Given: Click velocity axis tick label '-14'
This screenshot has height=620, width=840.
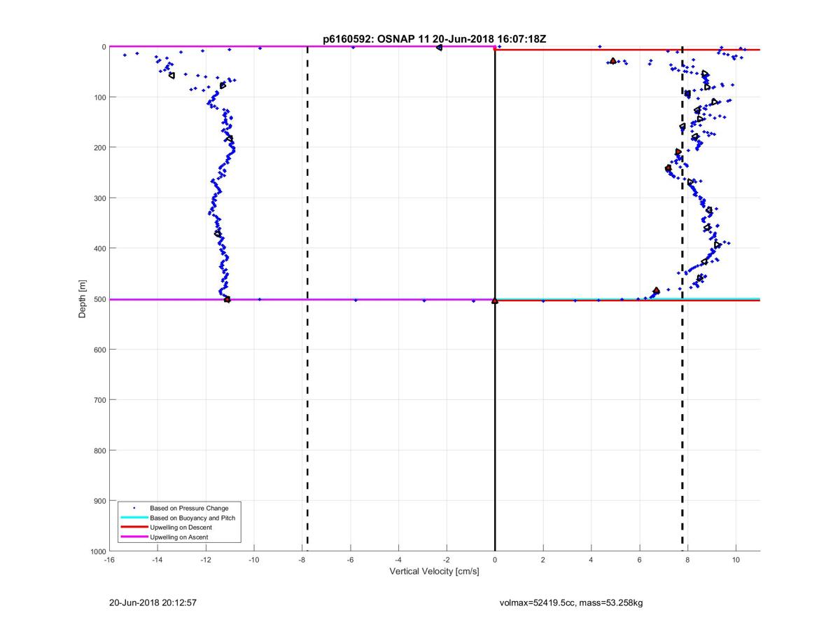Looking at the screenshot, I should coord(157,560).
